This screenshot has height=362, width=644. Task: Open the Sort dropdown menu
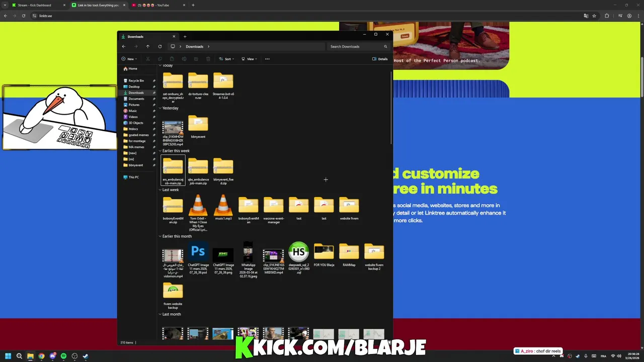pyautogui.click(x=226, y=59)
